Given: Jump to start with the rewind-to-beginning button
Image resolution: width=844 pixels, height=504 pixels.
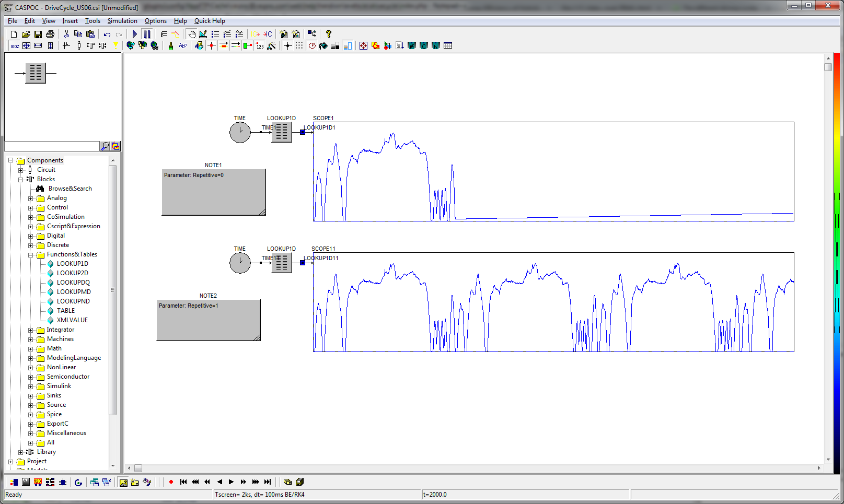Looking at the screenshot, I should coord(183,482).
